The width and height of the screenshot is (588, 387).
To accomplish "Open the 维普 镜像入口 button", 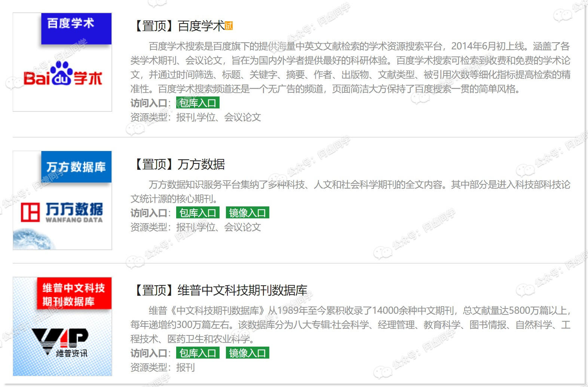I will (x=247, y=353).
